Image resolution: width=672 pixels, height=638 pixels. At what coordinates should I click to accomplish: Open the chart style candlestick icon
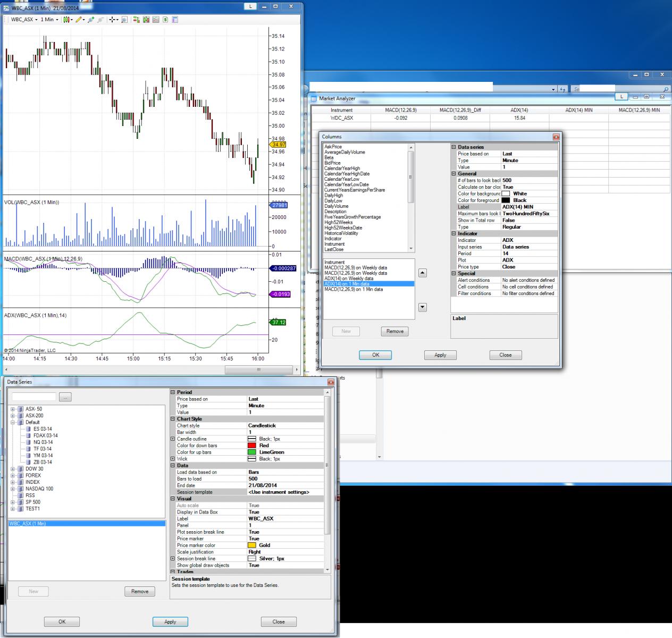click(66, 20)
